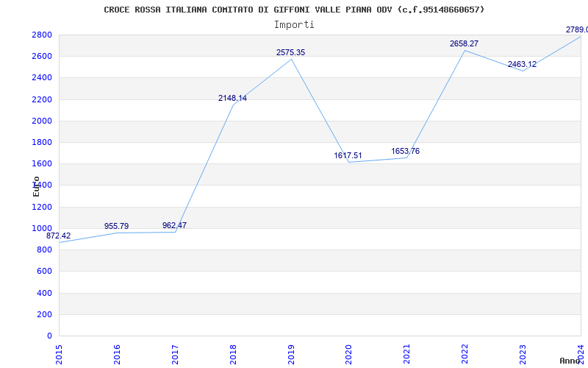The height and width of the screenshot is (368, 588).
Task: Select the 2021 year axis label
Action: (x=407, y=355)
